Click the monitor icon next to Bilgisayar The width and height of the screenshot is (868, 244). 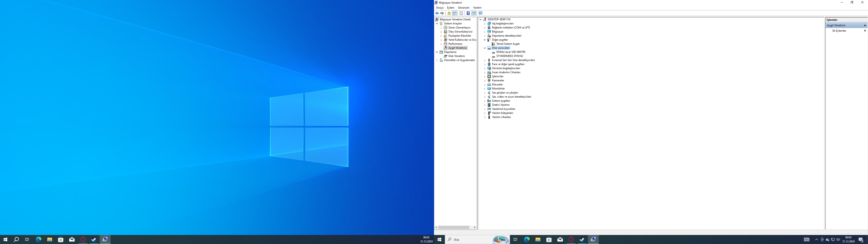click(489, 32)
